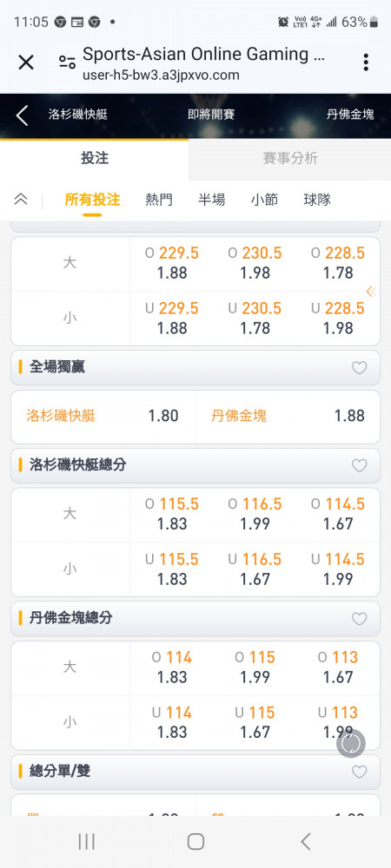The image size is (391, 868).
Task: Favorite the 洛杉磯快艇總分 market heart
Action: coord(360,465)
